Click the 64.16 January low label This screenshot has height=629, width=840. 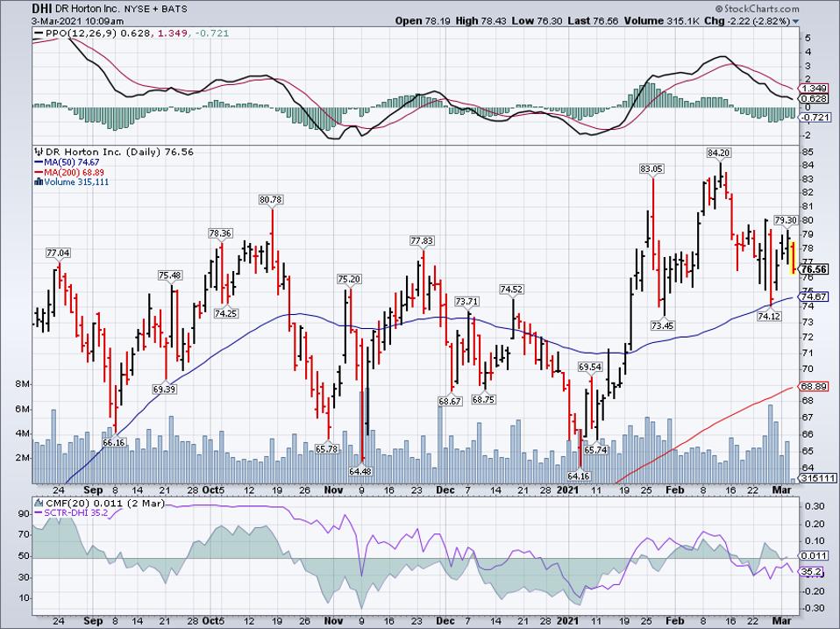579,475
